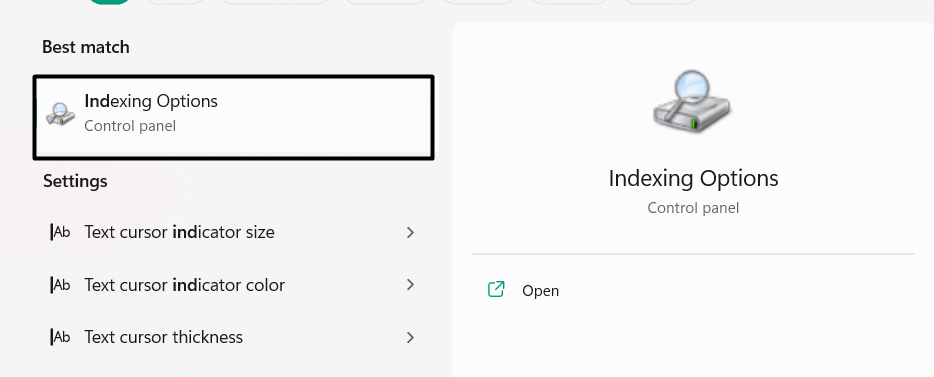Click the teal external-link icon beside Open
The width and height of the screenshot is (934, 377).
coord(496,289)
